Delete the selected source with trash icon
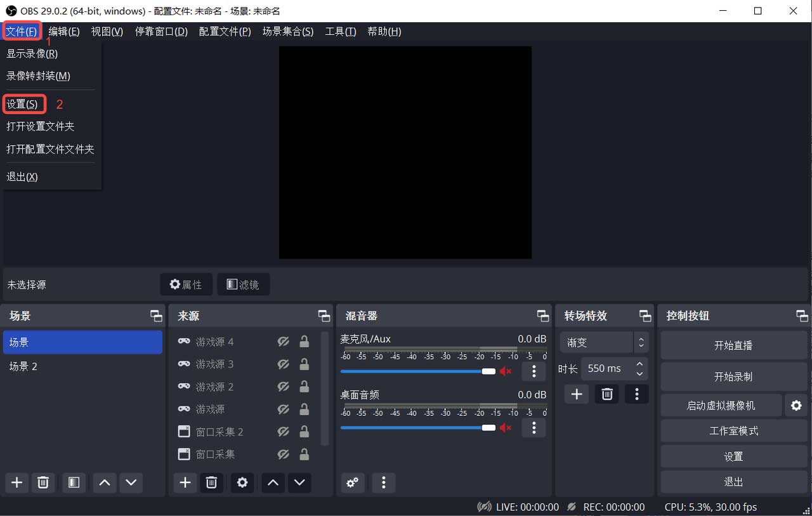The height and width of the screenshot is (516, 812). [211, 482]
